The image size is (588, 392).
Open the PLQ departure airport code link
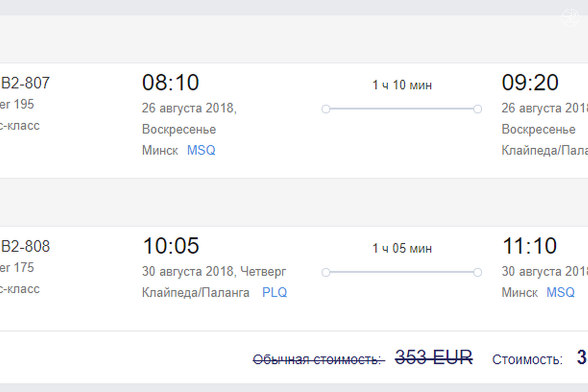(x=274, y=293)
